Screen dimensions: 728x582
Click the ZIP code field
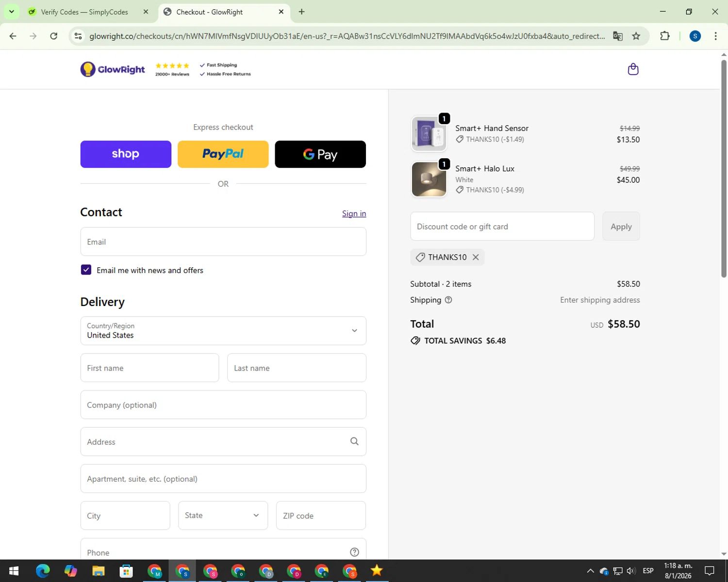[x=321, y=515]
